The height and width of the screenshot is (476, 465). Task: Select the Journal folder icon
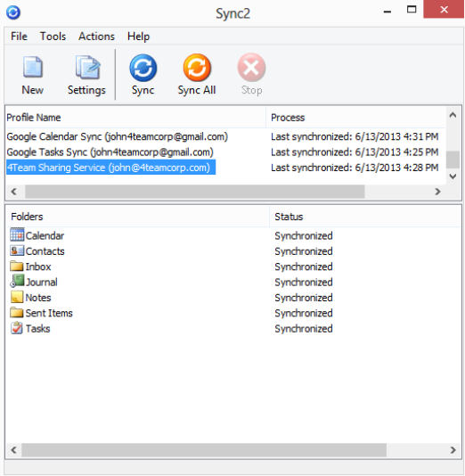point(17,281)
